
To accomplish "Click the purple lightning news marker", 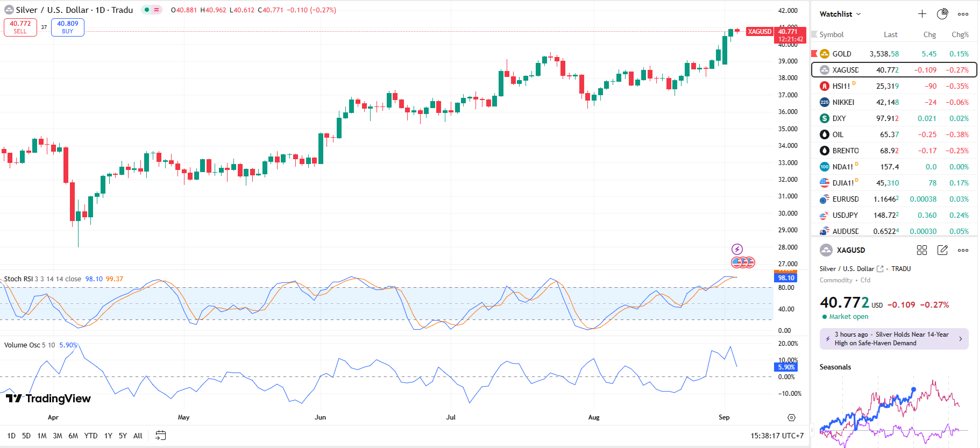I will (737, 249).
